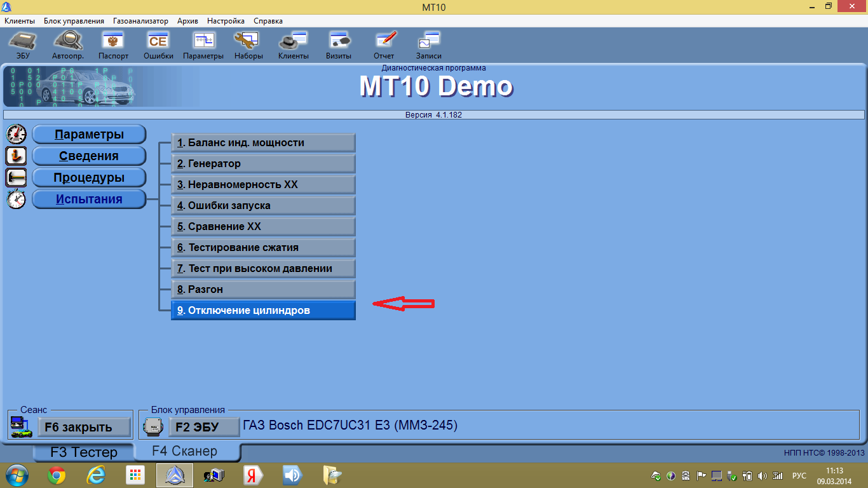Select the Испытания button
This screenshot has height=488, width=868.
[89, 199]
